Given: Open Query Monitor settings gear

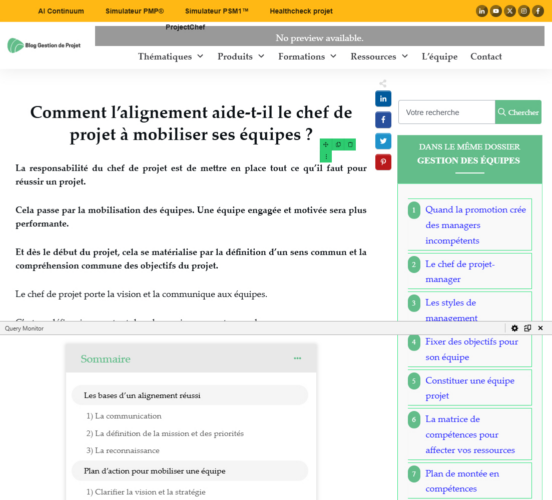Looking at the screenshot, I should click(x=514, y=328).
